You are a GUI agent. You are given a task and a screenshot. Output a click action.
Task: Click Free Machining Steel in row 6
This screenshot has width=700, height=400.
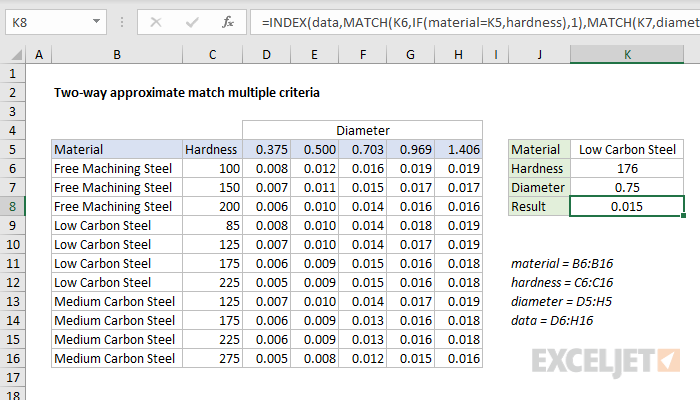pos(117,168)
